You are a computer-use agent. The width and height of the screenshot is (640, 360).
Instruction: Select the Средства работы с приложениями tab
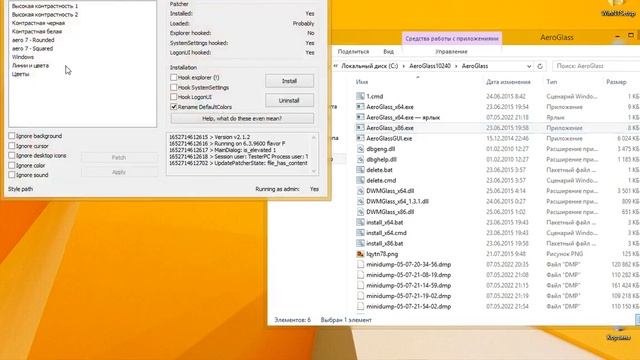tap(452, 38)
